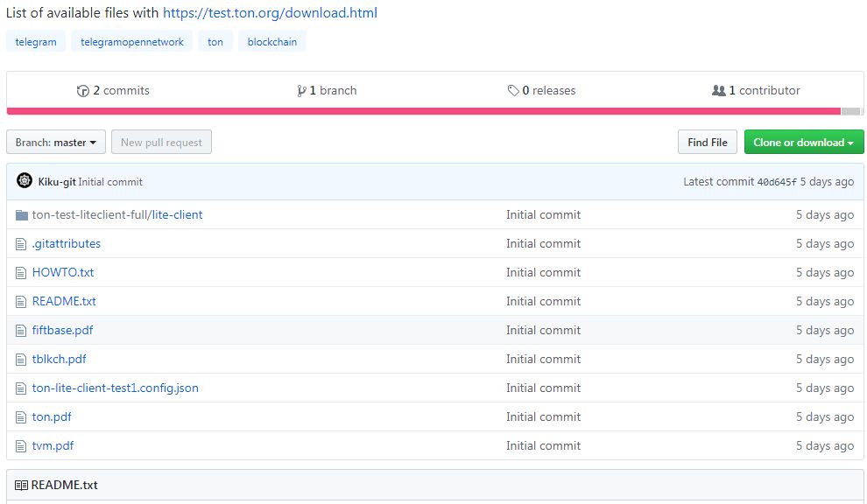Image resolution: width=867 pixels, height=504 pixels.
Task: Open the test.ton.org download link
Action: coord(270,13)
